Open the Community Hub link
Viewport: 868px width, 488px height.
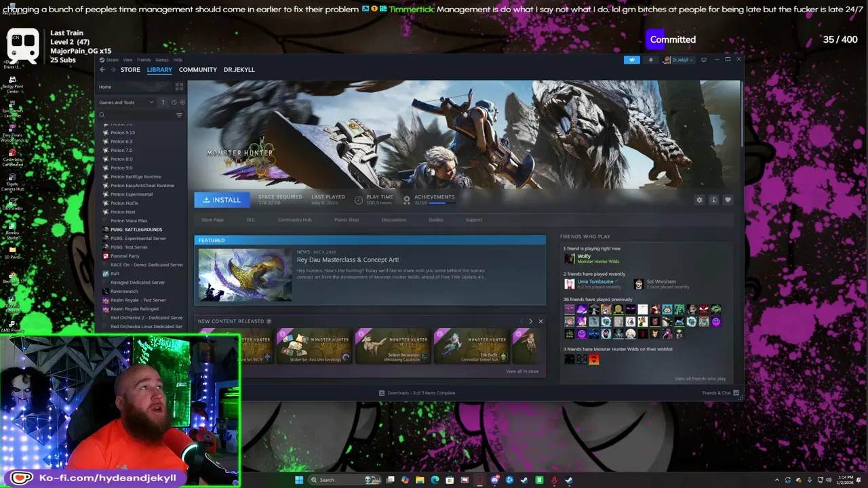click(x=294, y=220)
